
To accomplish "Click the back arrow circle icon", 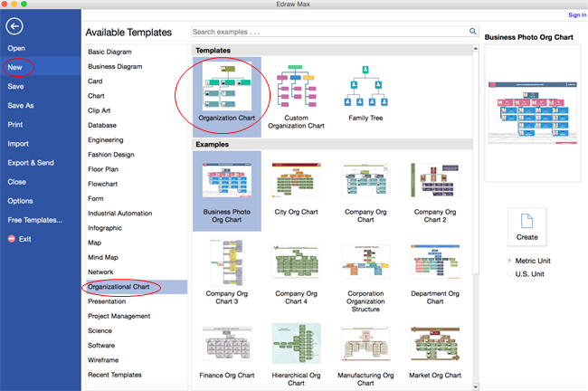I will pyautogui.click(x=14, y=26).
